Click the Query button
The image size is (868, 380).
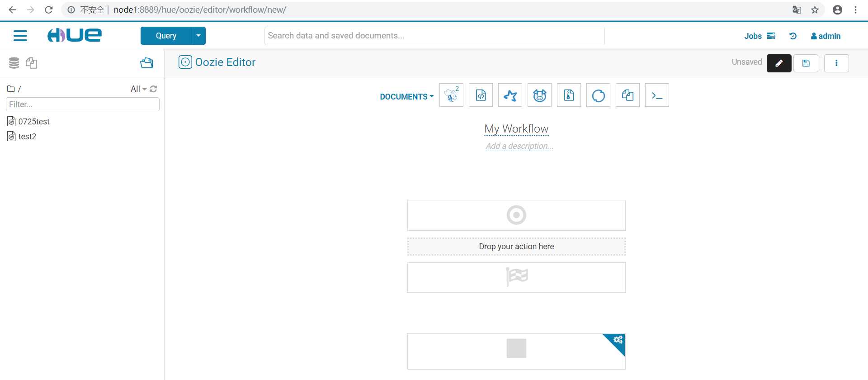(166, 36)
